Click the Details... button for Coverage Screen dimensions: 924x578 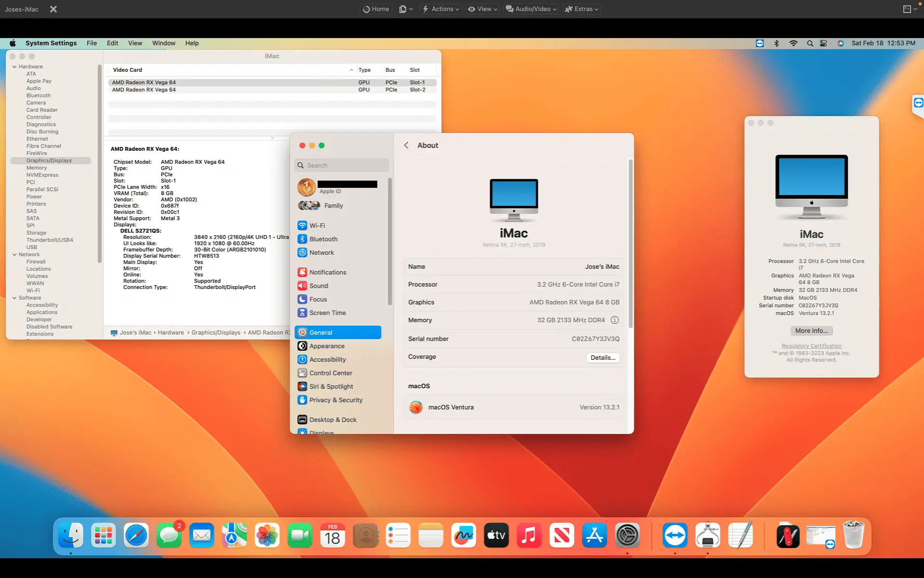pos(603,357)
